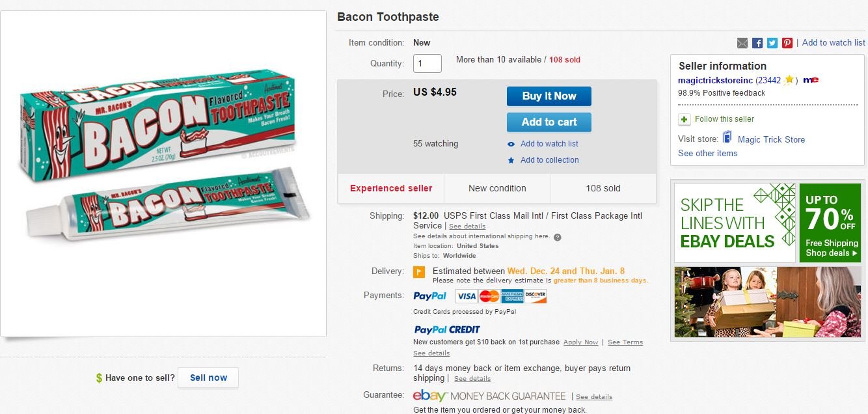
Task: Add the Bacon Toothpaste to cart
Action: [x=549, y=122]
